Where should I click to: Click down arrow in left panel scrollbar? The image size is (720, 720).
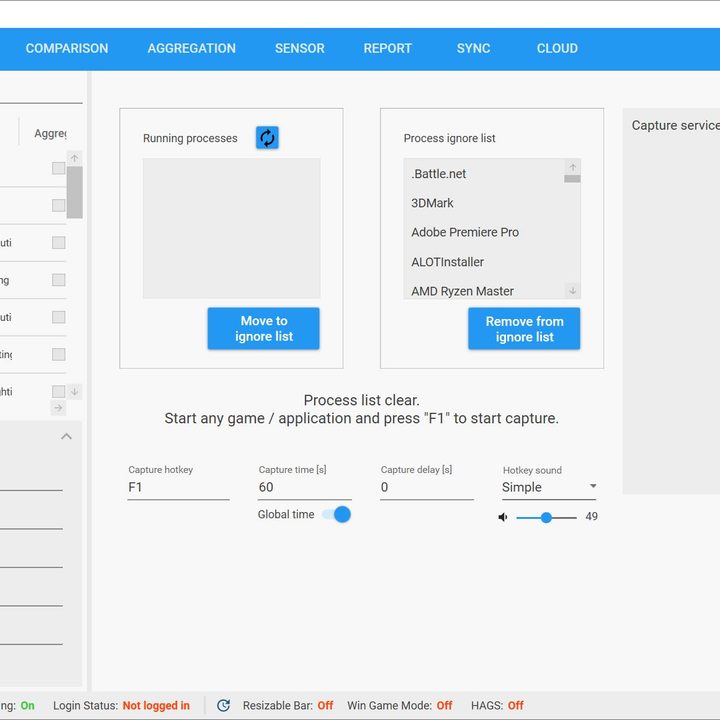tap(74, 392)
